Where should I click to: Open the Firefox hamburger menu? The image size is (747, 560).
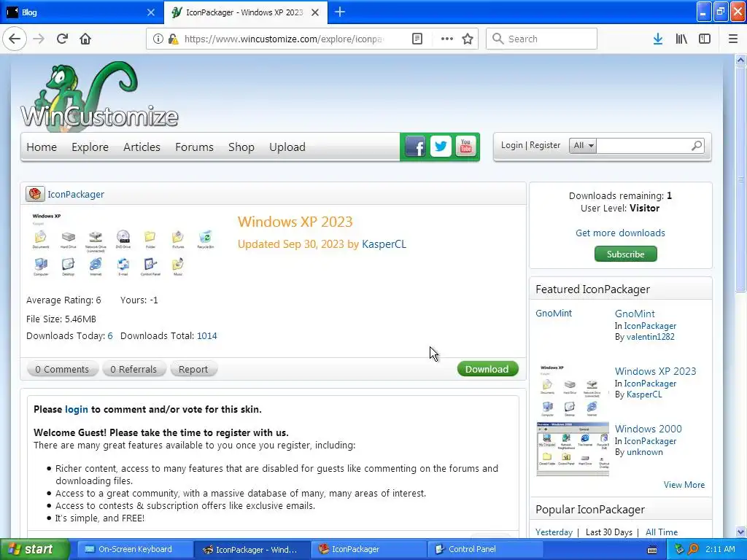click(732, 39)
